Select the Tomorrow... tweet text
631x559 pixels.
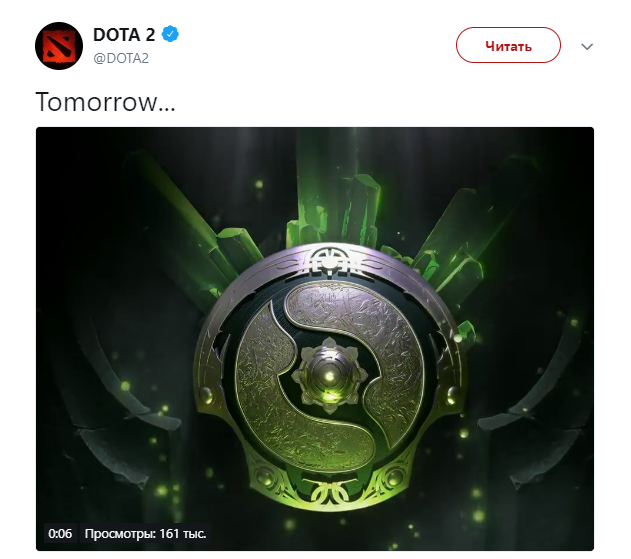[x=105, y=101]
